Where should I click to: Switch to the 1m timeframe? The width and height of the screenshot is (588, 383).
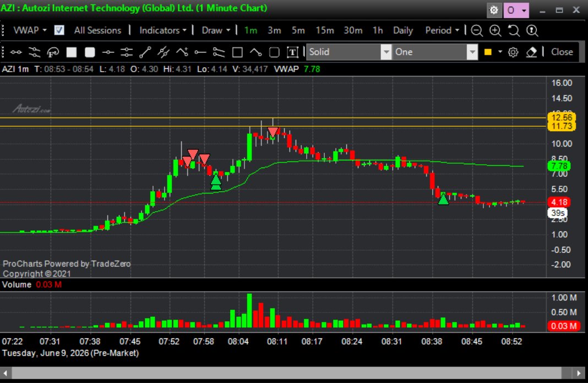pyautogui.click(x=251, y=30)
